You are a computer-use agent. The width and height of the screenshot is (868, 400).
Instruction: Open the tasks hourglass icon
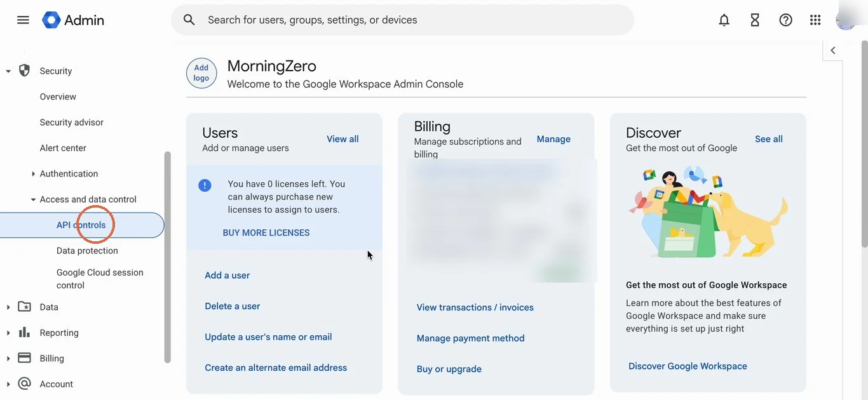[x=755, y=20]
